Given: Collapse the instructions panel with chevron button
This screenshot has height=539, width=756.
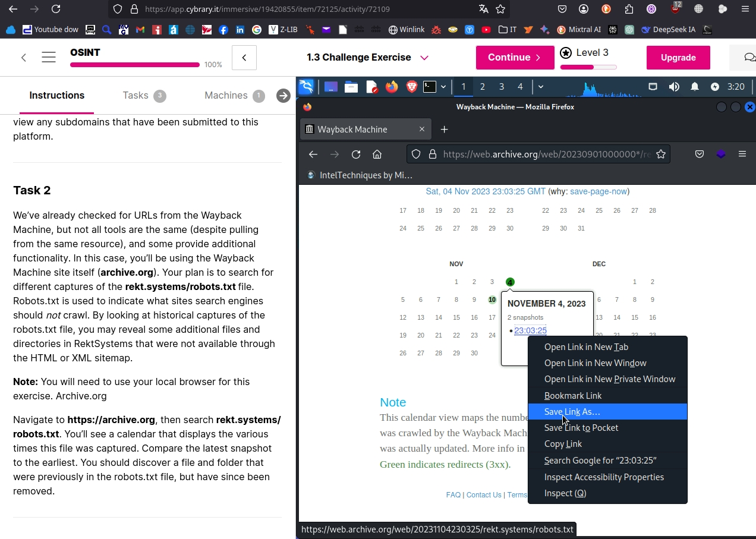Looking at the screenshot, I should pos(244,58).
